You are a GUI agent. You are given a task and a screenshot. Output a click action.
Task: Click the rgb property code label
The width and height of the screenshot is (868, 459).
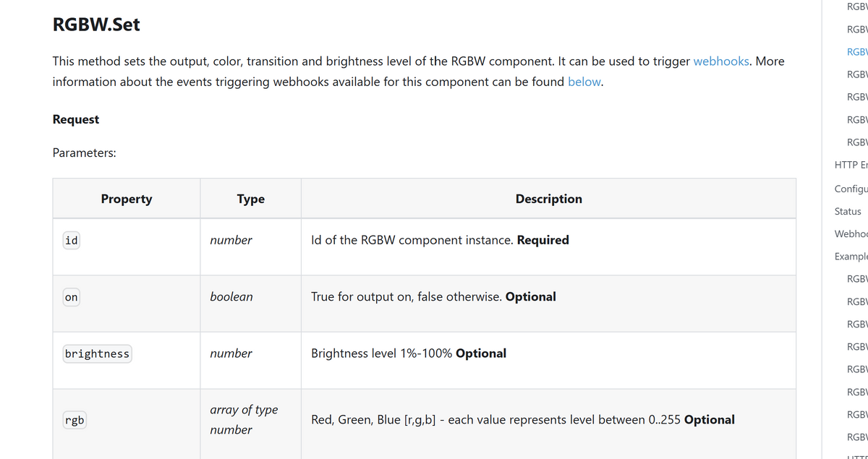pyautogui.click(x=74, y=421)
